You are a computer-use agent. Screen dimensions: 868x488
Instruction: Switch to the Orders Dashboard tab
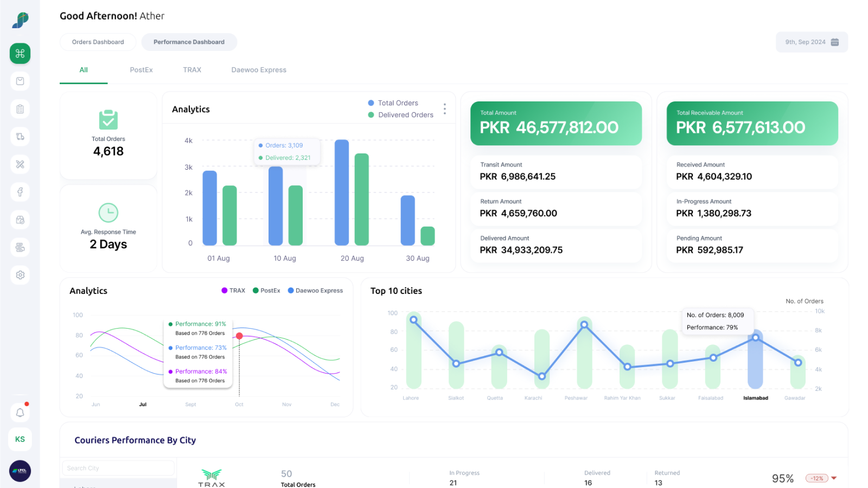(x=98, y=42)
